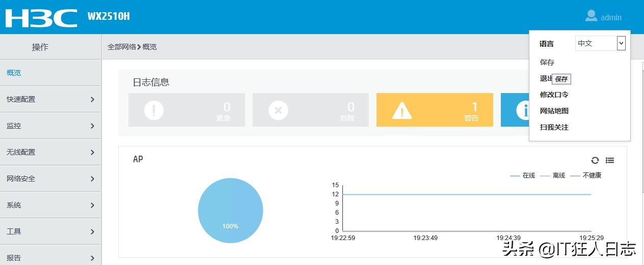Expand 无线配置 menu
Screen dimensions: 644x265
click(x=50, y=152)
